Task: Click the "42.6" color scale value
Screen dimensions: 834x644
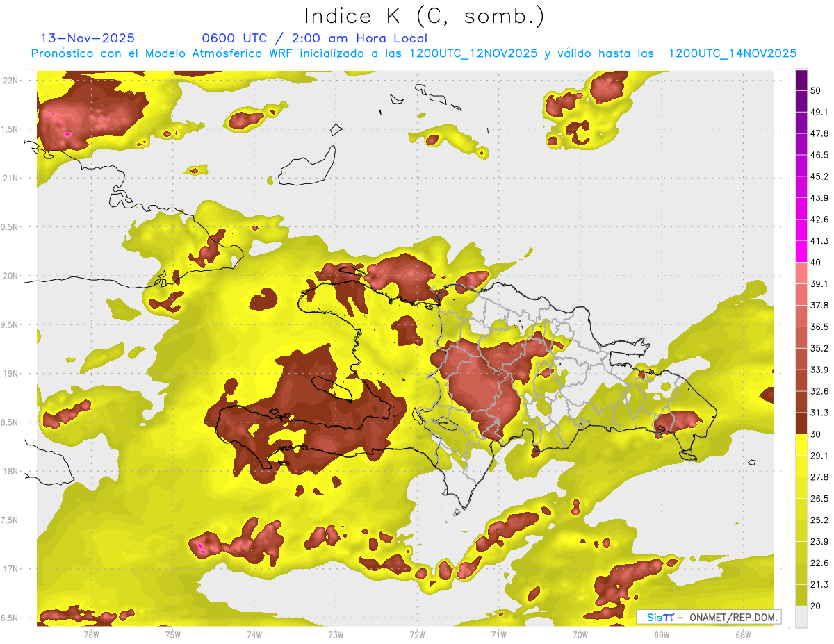Action: click(819, 220)
